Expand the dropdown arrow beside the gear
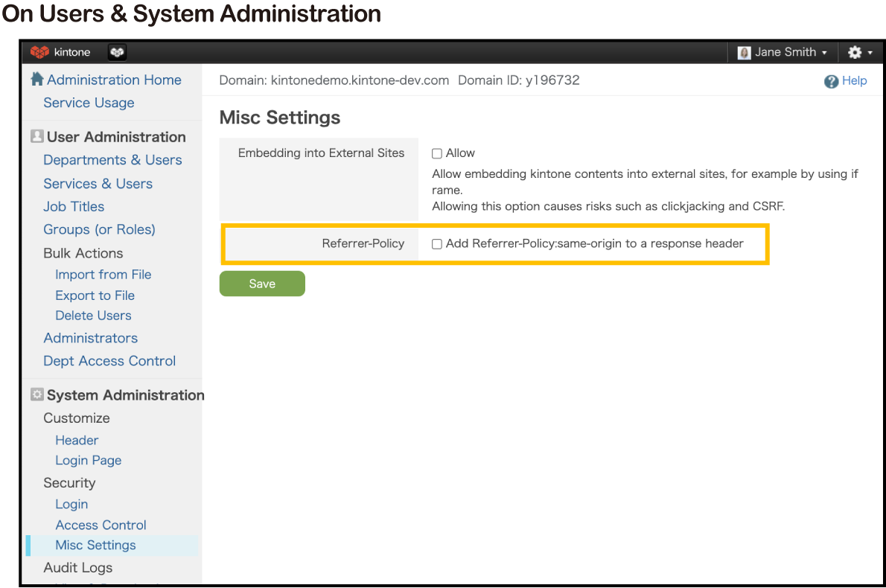 tap(870, 53)
